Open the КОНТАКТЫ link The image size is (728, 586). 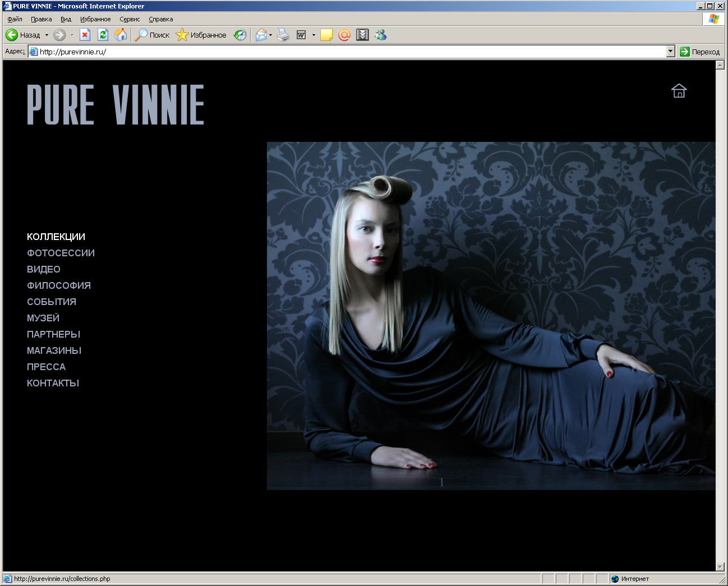point(53,383)
